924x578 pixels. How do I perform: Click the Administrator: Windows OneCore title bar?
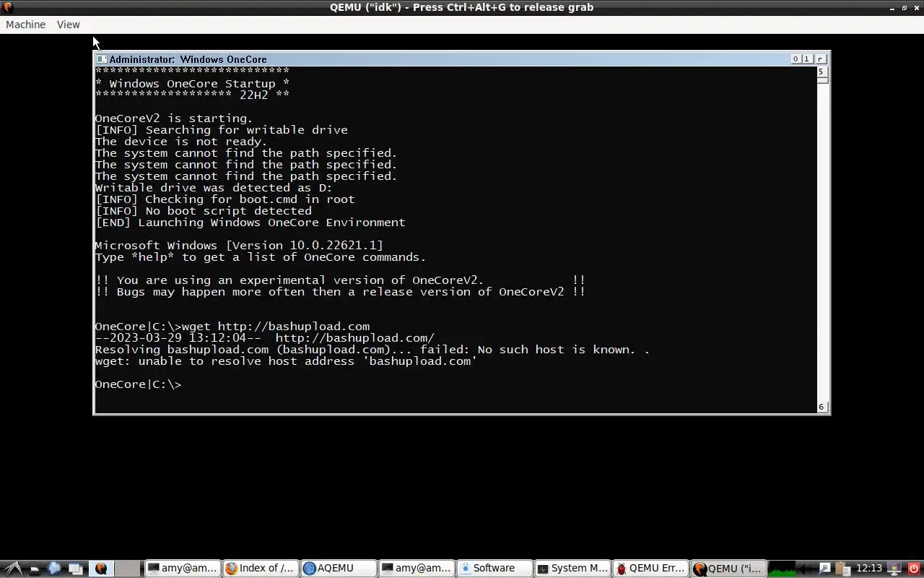click(462, 59)
